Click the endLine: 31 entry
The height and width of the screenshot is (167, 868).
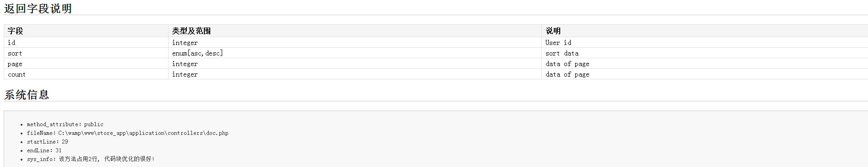(x=44, y=150)
